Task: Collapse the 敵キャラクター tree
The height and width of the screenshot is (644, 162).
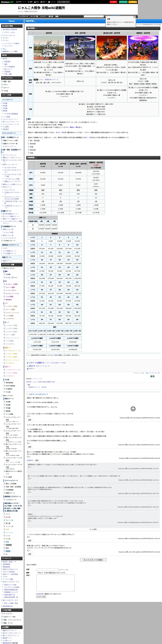Action: tap(2, 396)
